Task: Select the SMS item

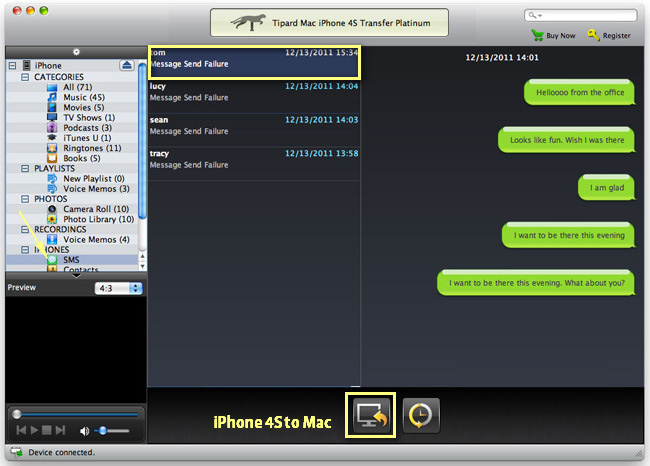Action: click(x=71, y=260)
